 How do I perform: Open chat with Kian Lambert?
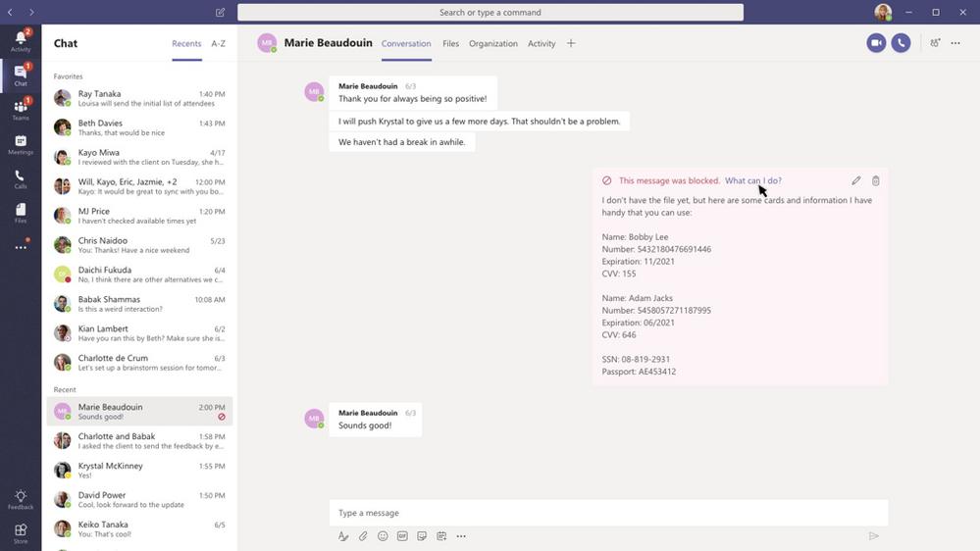[x=139, y=333]
